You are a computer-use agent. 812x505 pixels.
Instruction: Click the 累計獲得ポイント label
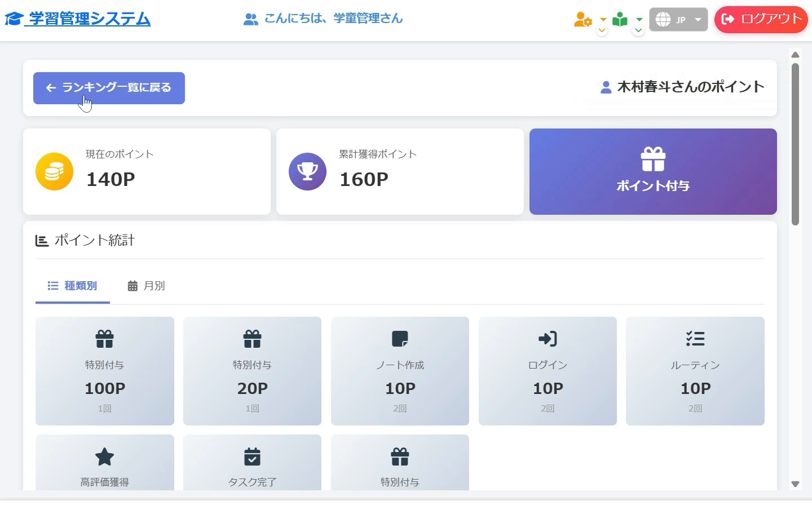(378, 154)
